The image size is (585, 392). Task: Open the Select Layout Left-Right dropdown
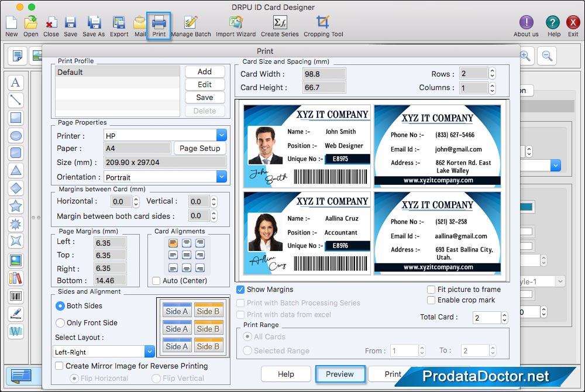click(x=150, y=352)
